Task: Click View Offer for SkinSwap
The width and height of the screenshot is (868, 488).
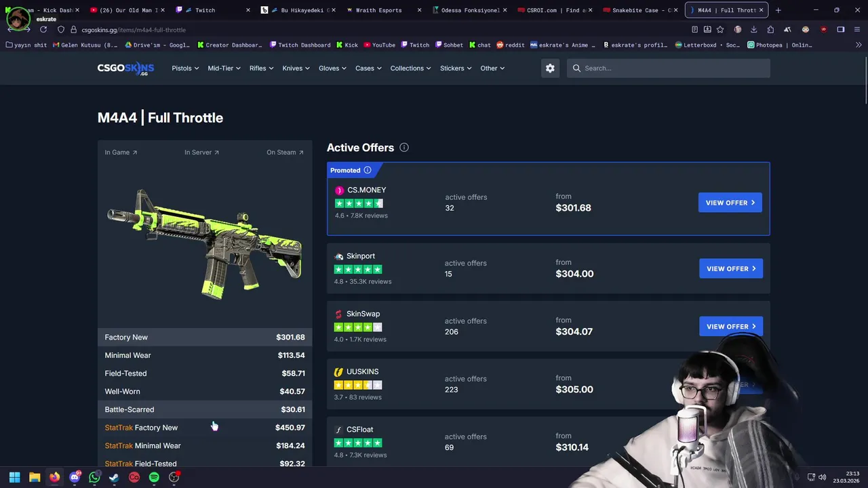Action: click(x=731, y=327)
